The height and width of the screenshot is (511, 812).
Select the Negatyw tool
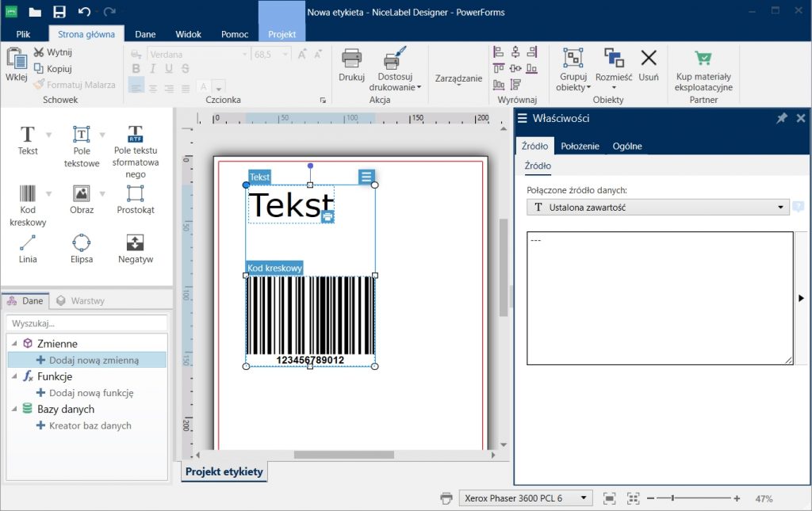coord(135,249)
